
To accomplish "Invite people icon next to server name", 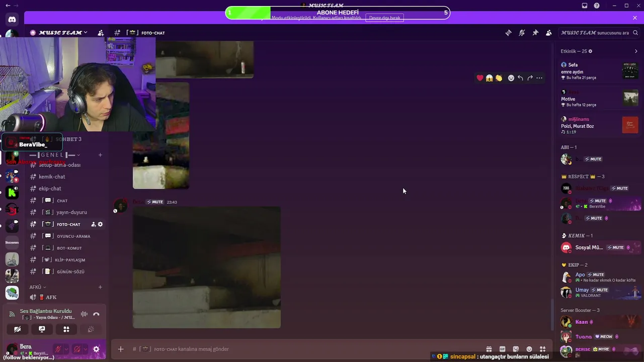I will click(x=101, y=33).
